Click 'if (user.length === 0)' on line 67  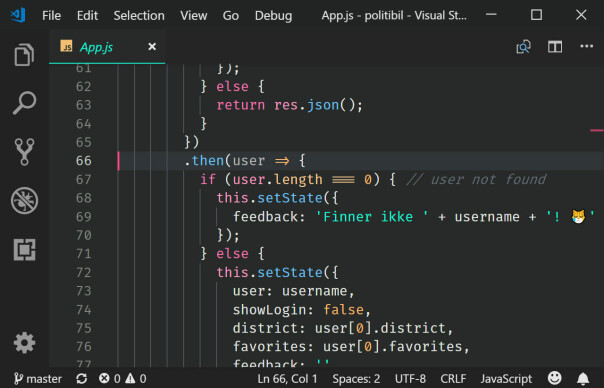point(290,180)
